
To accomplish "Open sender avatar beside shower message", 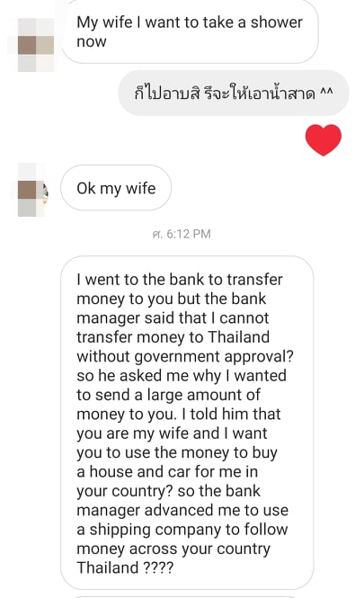I will coord(36,45).
